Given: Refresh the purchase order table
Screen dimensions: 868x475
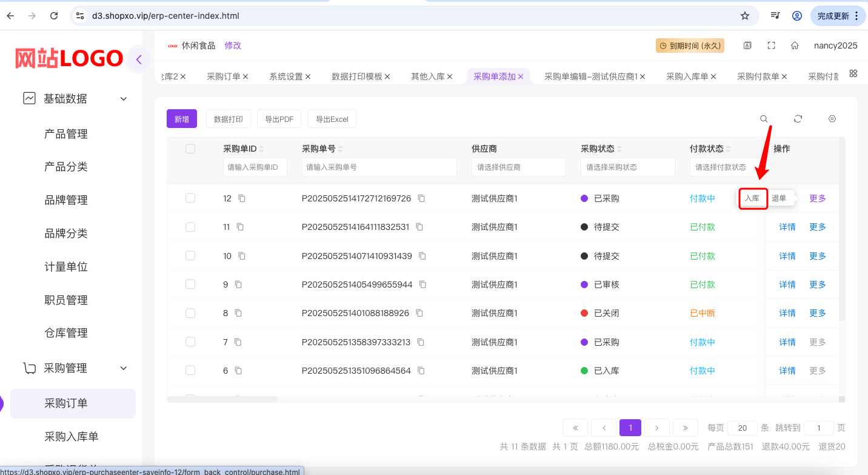Looking at the screenshot, I should point(798,119).
